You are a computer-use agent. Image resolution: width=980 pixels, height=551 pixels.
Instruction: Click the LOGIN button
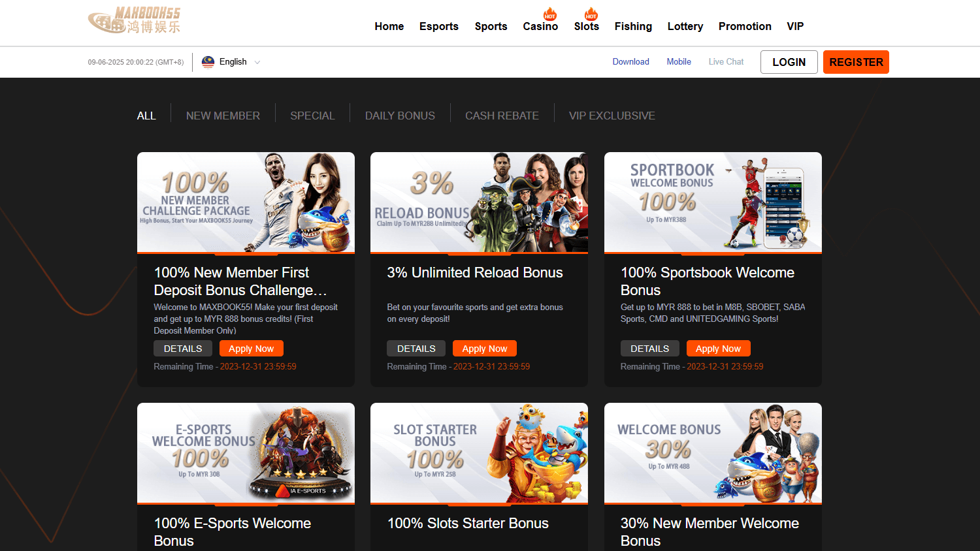pos(789,62)
